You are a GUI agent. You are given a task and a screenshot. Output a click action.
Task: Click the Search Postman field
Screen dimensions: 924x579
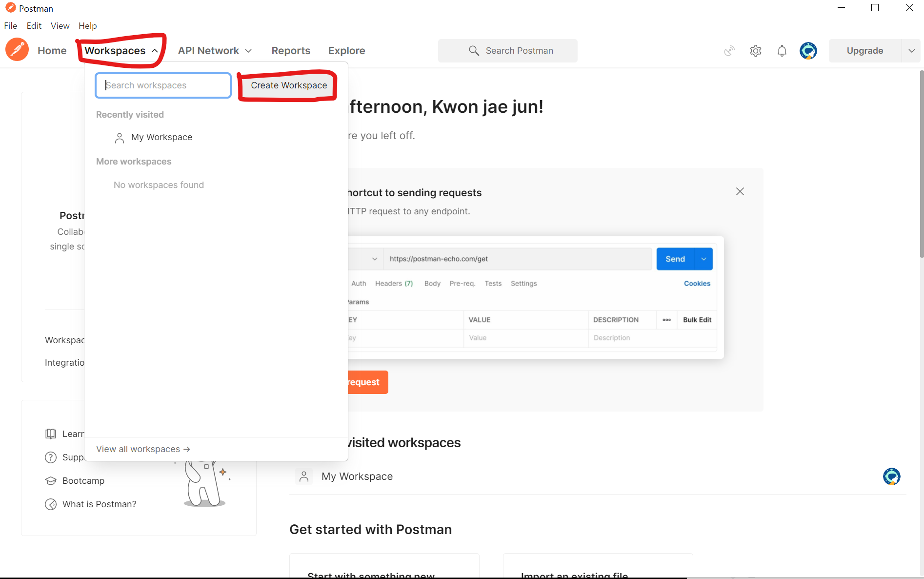(x=508, y=51)
